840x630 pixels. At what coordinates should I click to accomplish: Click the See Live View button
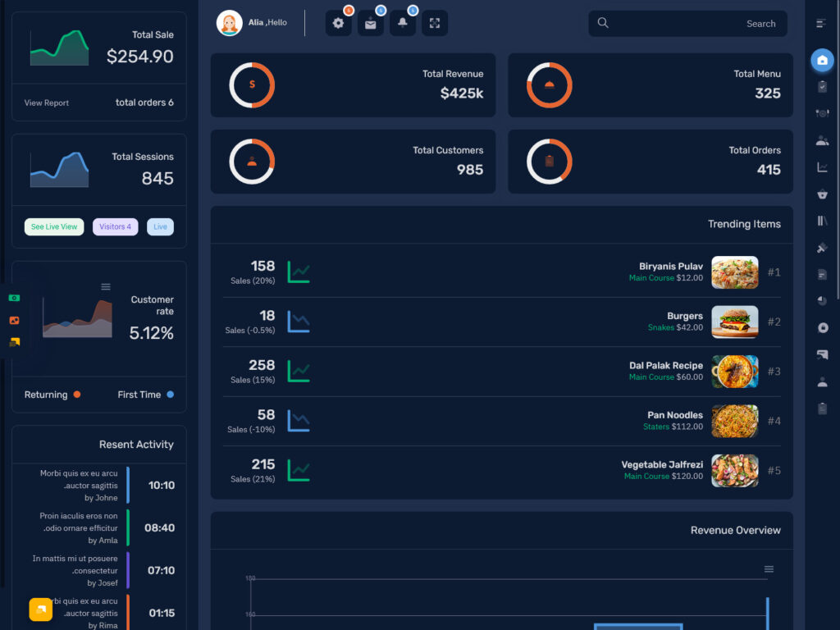(53, 226)
